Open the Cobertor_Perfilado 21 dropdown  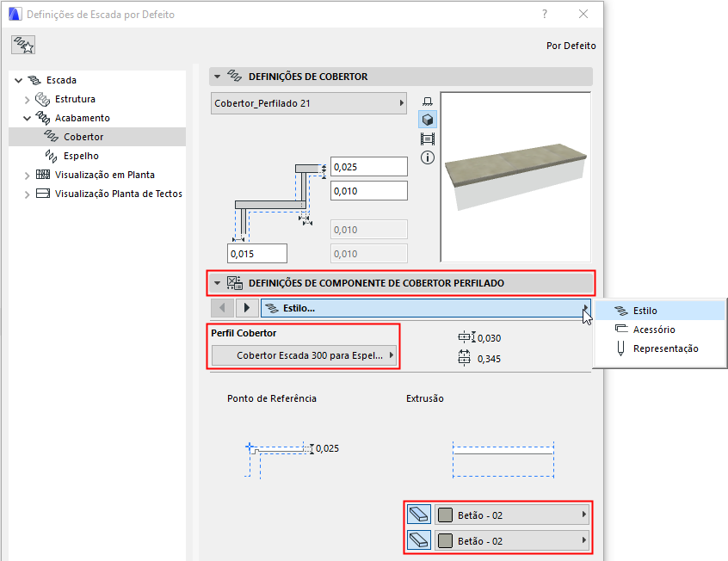(x=309, y=103)
